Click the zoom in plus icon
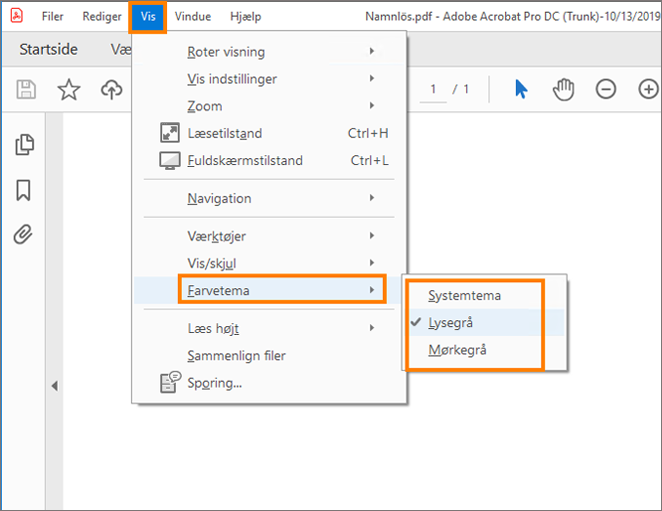The width and height of the screenshot is (662, 511). (x=647, y=89)
